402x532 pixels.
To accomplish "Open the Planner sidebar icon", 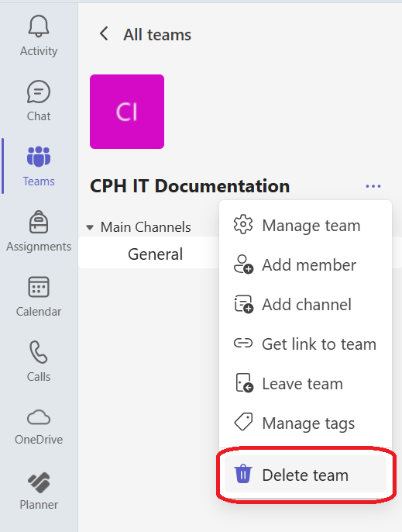I will [39, 482].
